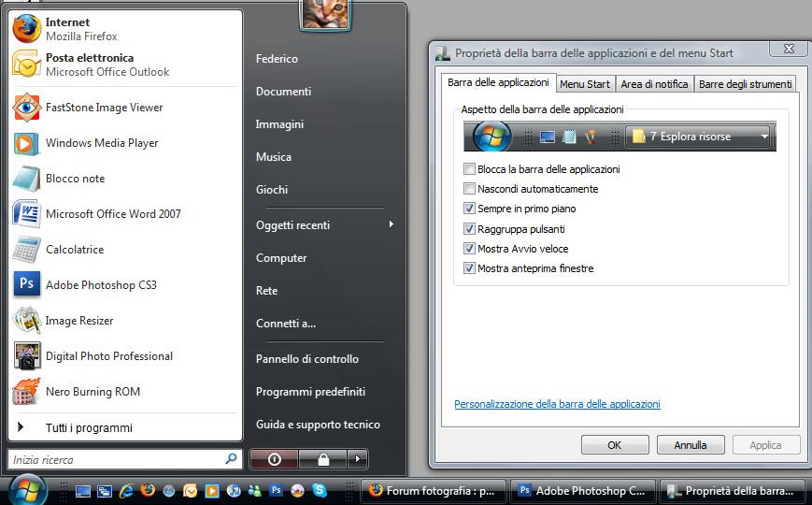Disable Mostra Avvio veloce checkbox

coord(469,249)
